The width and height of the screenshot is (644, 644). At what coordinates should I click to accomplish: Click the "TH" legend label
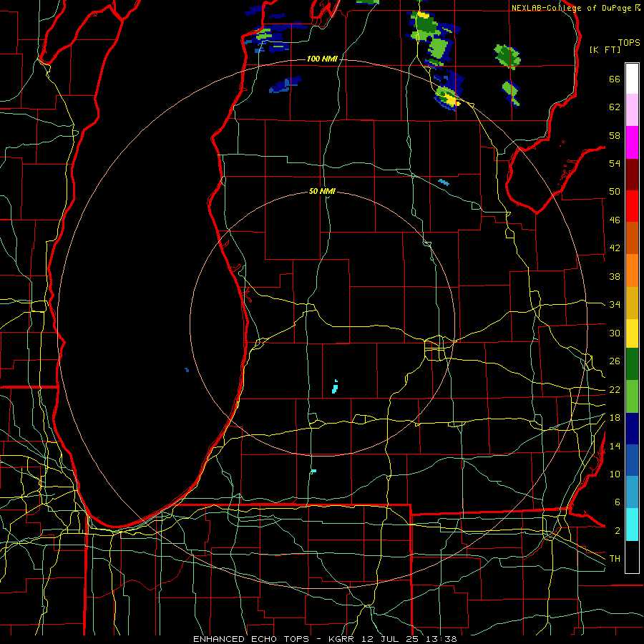point(615,559)
